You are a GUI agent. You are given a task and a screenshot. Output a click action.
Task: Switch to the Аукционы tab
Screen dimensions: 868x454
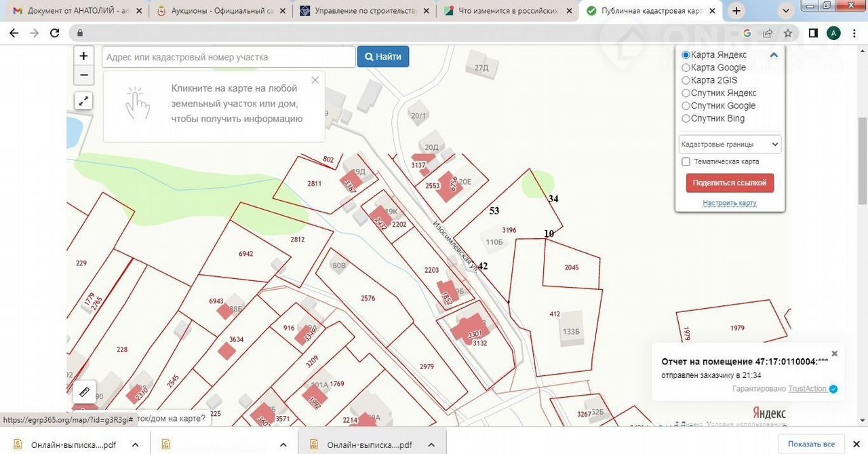coord(216,11)
